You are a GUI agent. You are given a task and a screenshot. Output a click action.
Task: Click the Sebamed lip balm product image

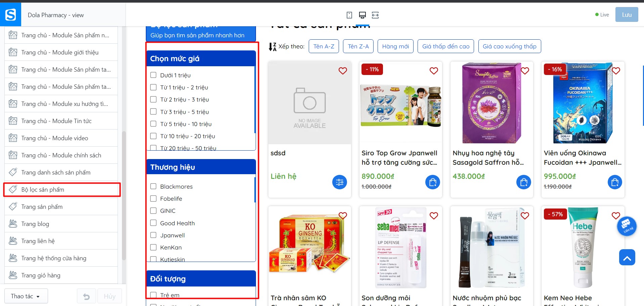tap(401, 248)
